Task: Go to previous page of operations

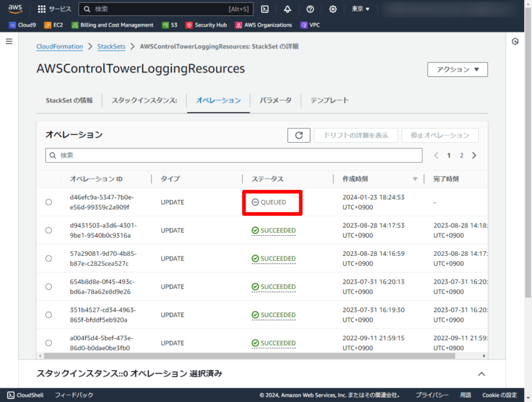Action: point(436,155)
